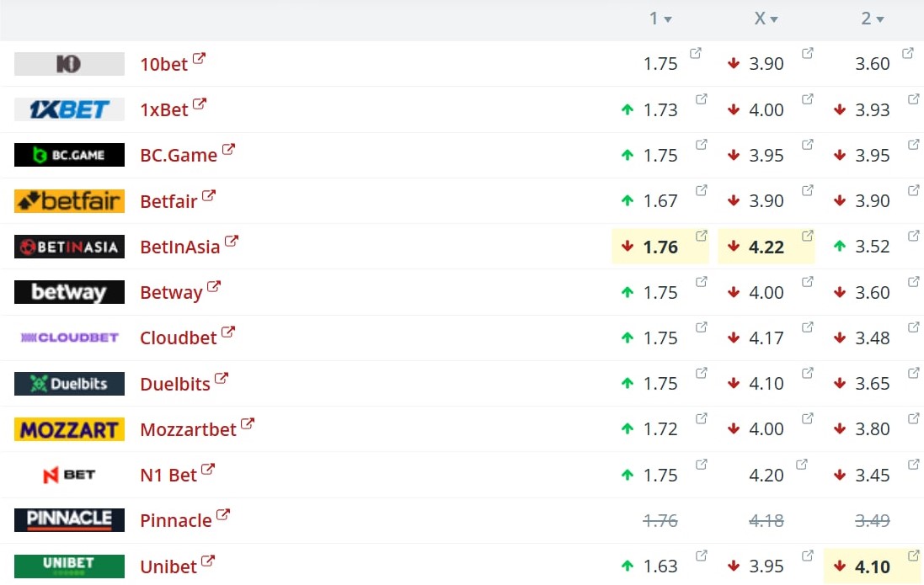The height and width of the screenshot is (585, 924).
Task: Sort by column 1 dropdown arrow
Action: [668, 19]
